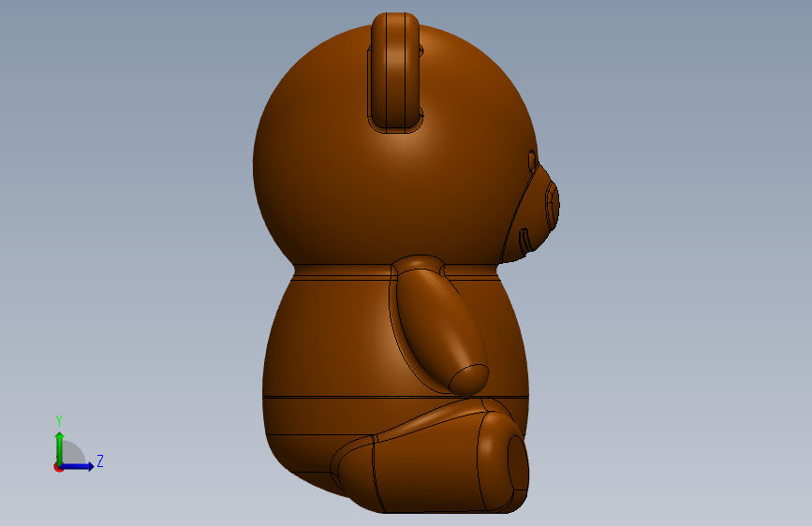Select the bear's small eye
Screen dimensions: 812x526
(x=532, y=159)
